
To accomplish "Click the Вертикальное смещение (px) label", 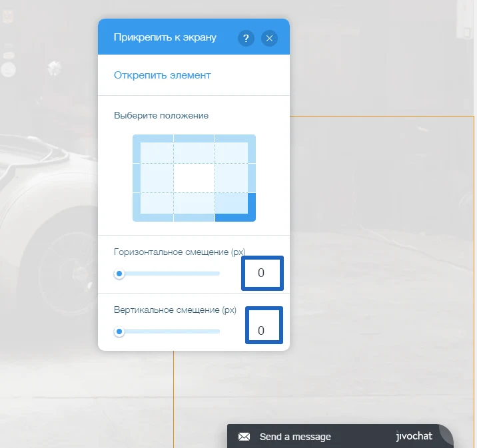I will pyautogui.click(x=175, y=310).
